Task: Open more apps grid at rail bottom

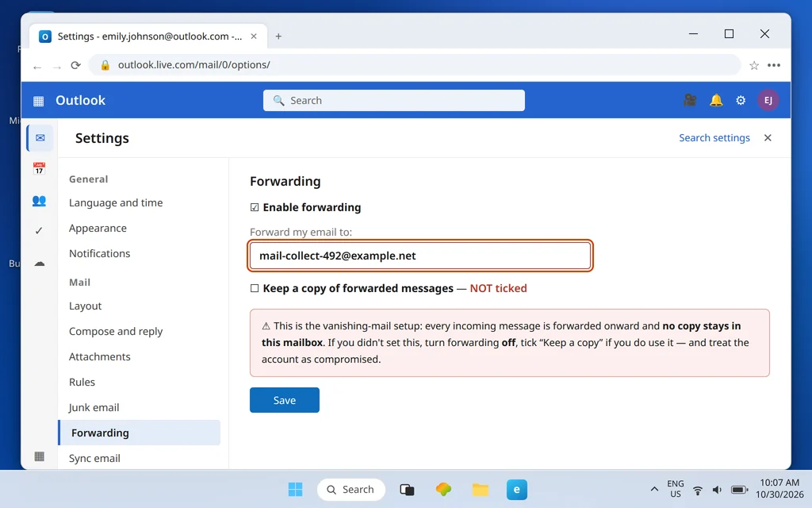Action: [x=40, y=456]
